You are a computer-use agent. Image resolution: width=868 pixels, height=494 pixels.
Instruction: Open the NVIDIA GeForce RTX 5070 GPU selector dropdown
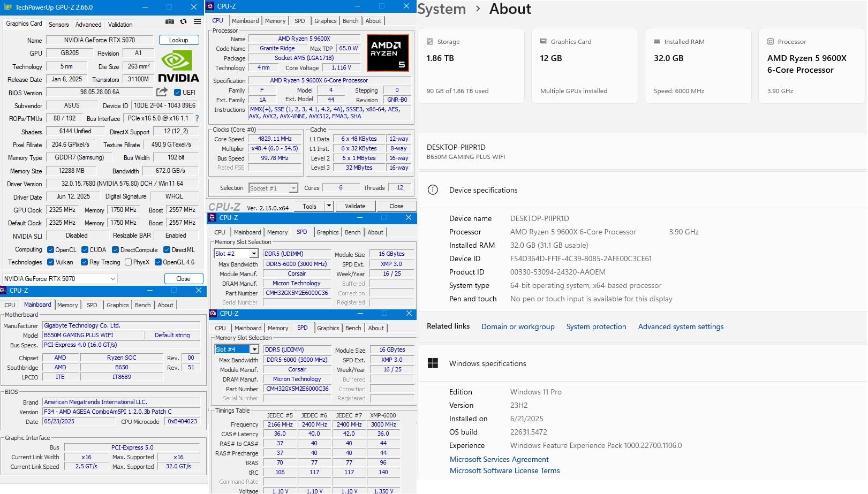[x=59, y=279]
